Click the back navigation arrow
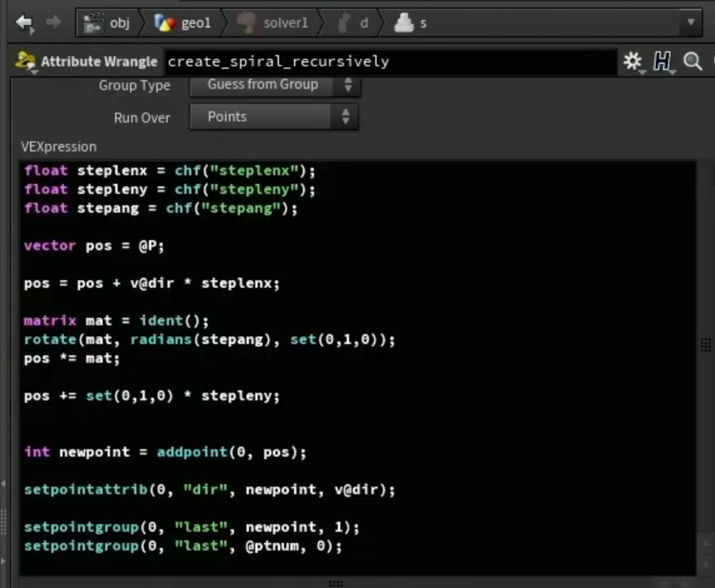The image size is (715, 588). pos(24,23)
